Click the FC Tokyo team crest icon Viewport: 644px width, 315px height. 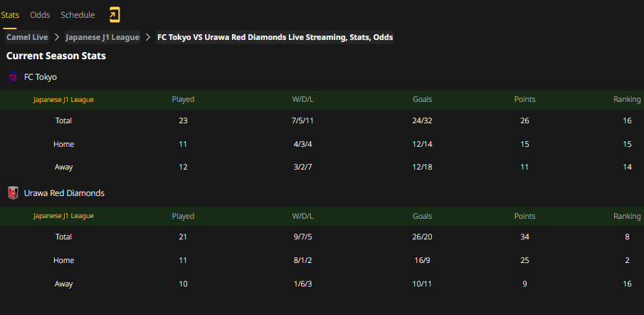click(x=13, y=76)
